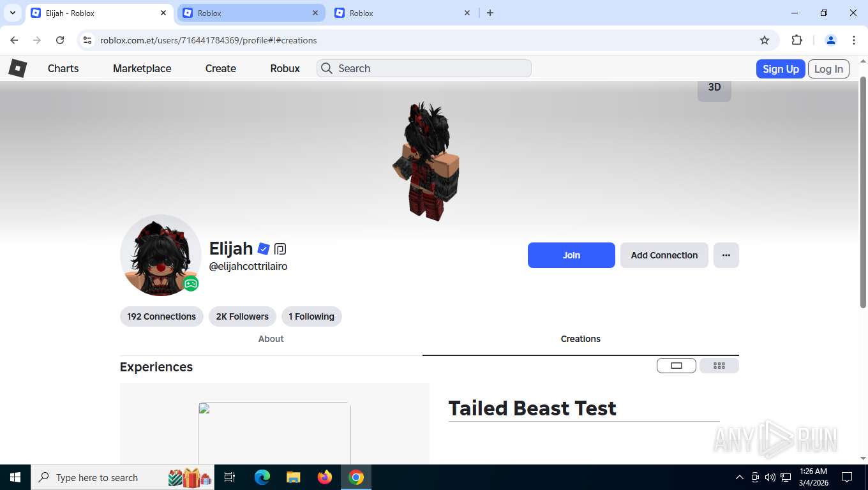Switch to the second Roblox tab
Image resolution: width=868 pixels, height=490 pixels.
pyautogui.click(x=251, y=13)
